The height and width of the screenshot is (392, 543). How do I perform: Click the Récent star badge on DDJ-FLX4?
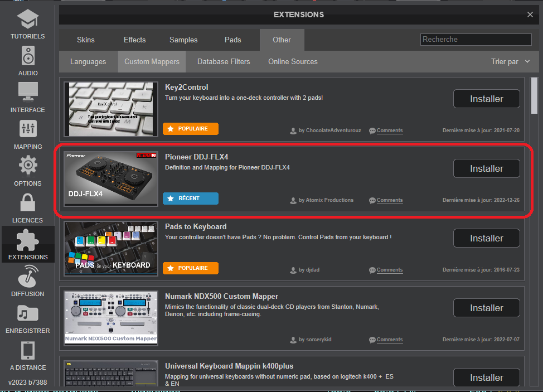coord(171,199)
